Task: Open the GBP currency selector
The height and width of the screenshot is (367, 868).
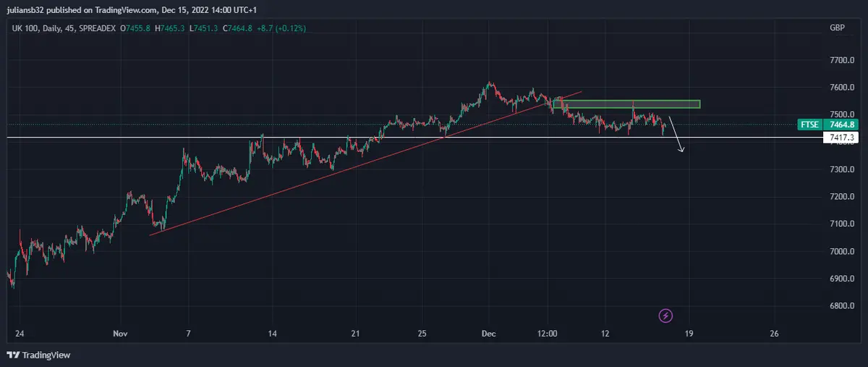Action: [837, 27]
